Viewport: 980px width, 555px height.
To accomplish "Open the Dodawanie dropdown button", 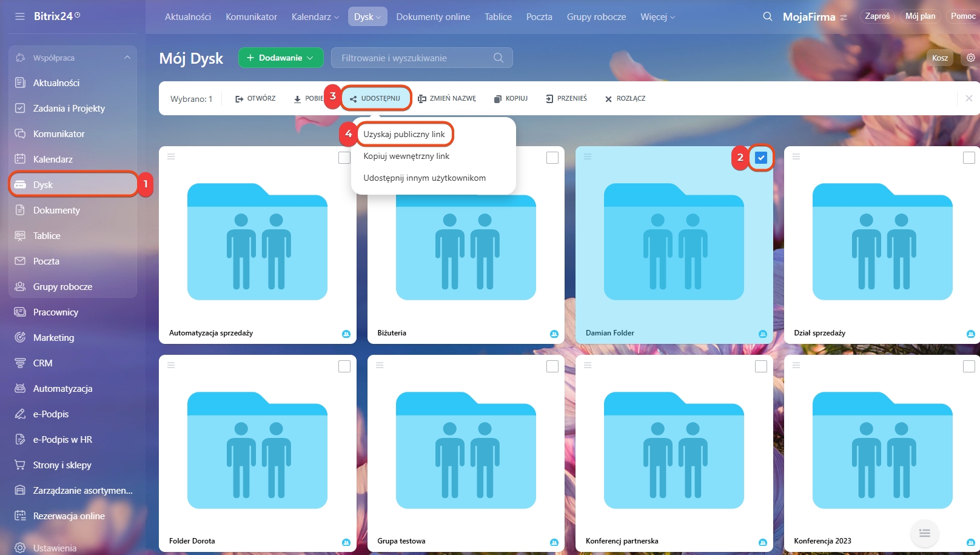I will click(281, 58).
